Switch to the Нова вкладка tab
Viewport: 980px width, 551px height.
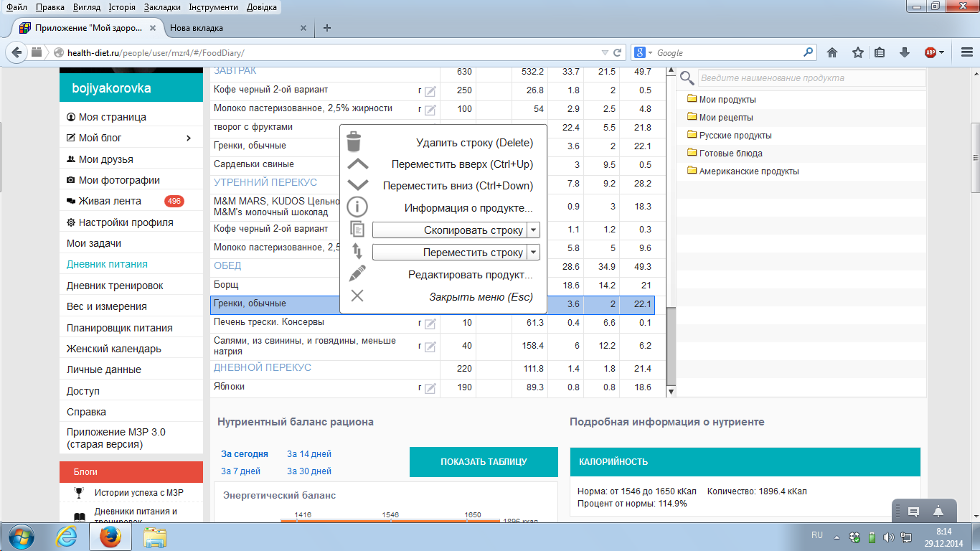pos(197,28)
